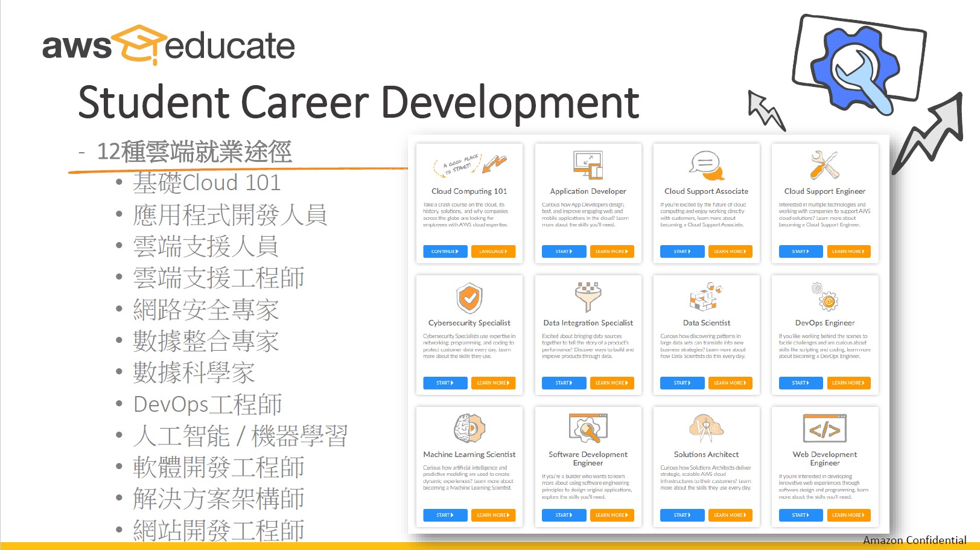Screen dimensions: 980x550
Task: Click the 解決方案架構師 bullet
Action: pos(218,499)
